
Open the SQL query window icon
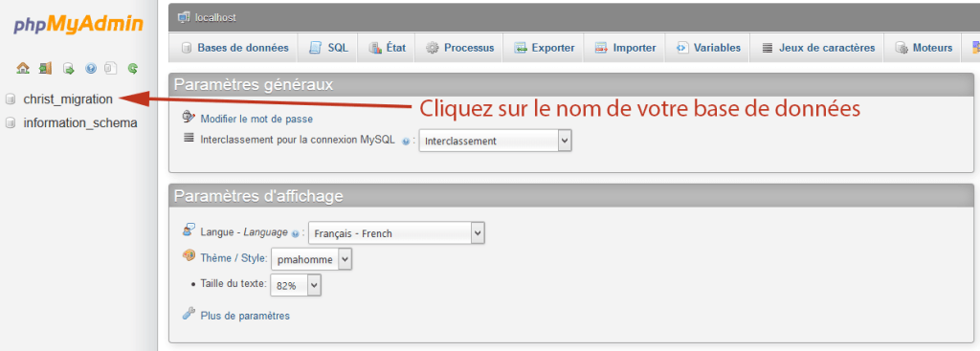pyautogui.click(x=69, y=68)
